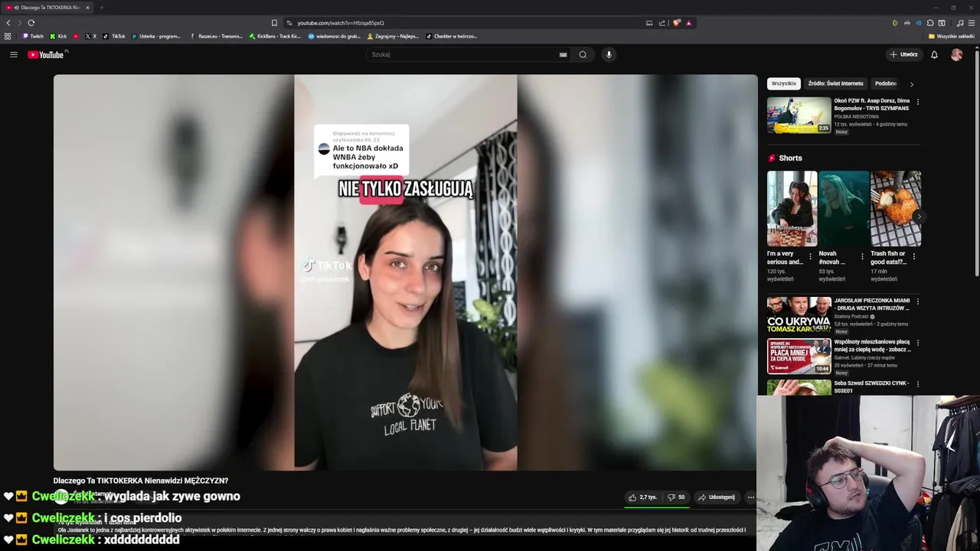
Task: Switch to the Dlaczego Ta TIKTOKERKA browser tab
Action: coord(47,8)
